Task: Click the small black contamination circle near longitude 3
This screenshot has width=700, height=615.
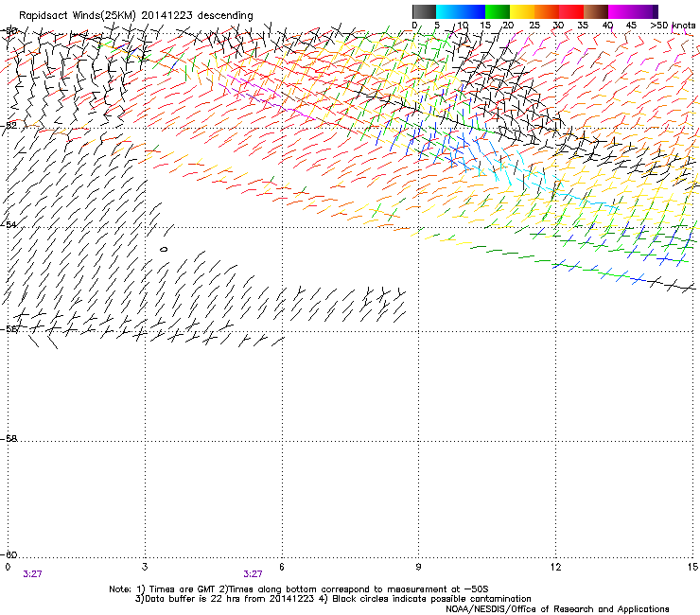Action: (164, 249)
